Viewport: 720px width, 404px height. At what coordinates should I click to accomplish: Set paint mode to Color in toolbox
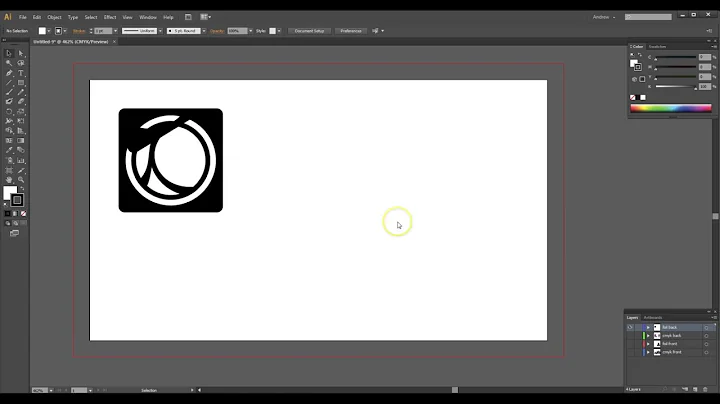[7, 213]
